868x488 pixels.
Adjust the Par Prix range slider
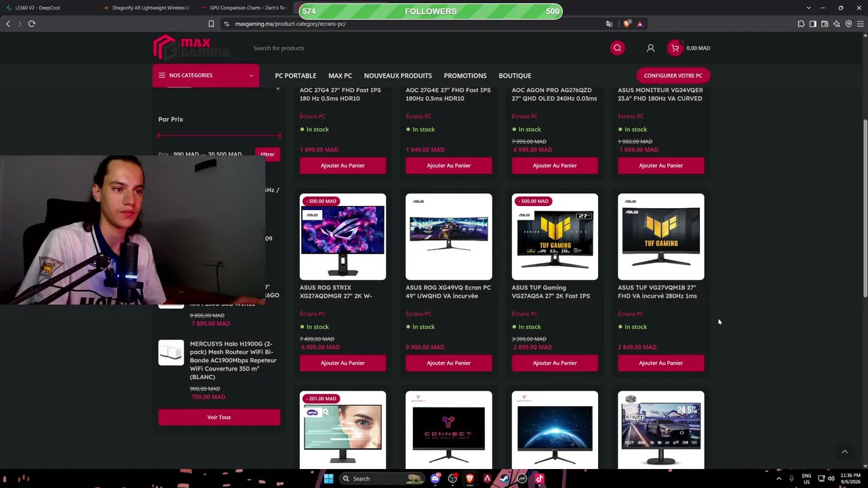[x=219, y=136]
